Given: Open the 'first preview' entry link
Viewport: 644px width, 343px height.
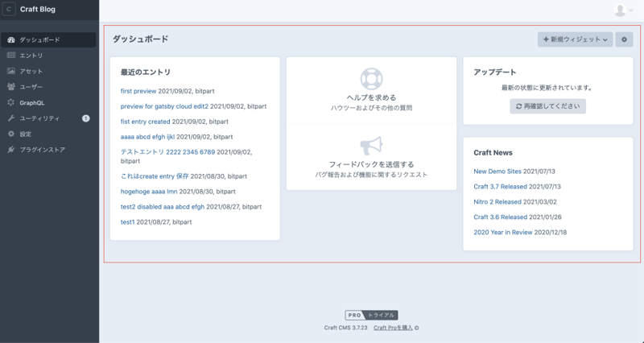Looking at the screenshot, I should click(x=138, y=92).
